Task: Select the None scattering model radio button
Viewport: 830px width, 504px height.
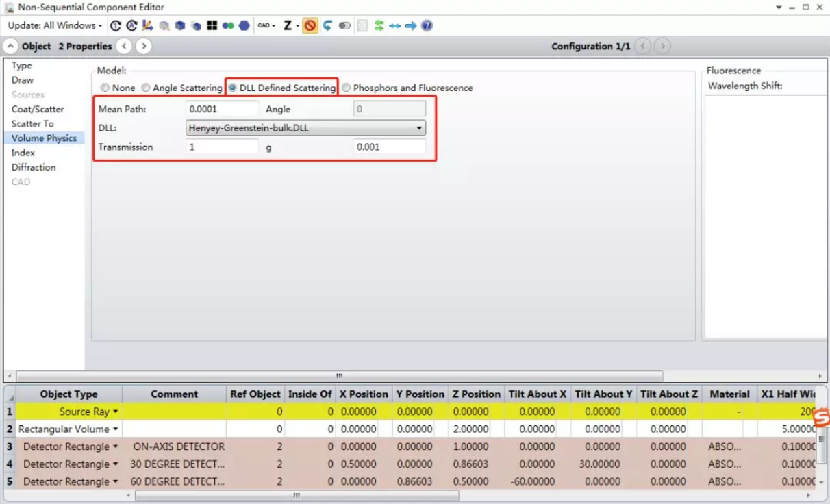Action: coord(105,88)
